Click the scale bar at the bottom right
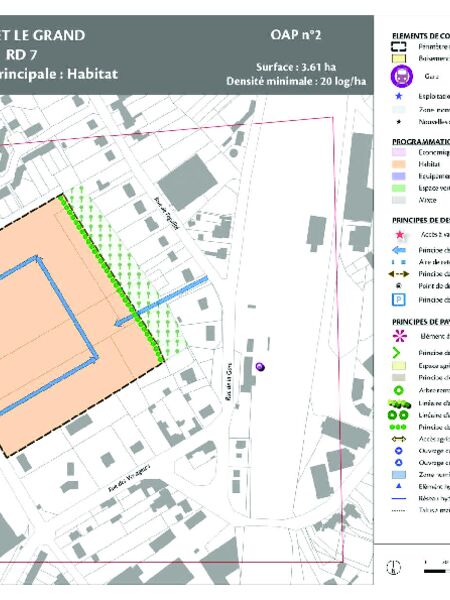The height and width of the screenshot is (600, 450). (437, 569)
